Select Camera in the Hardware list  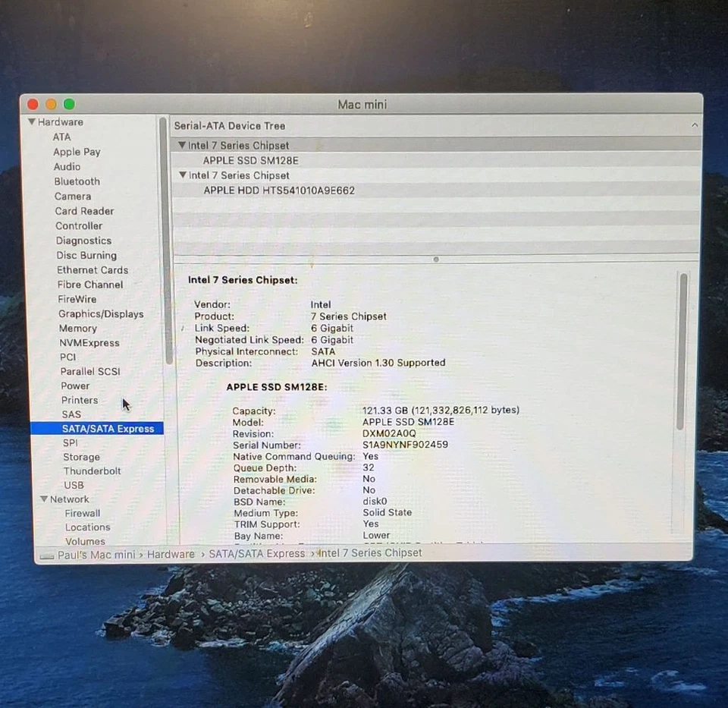point(73,196)
